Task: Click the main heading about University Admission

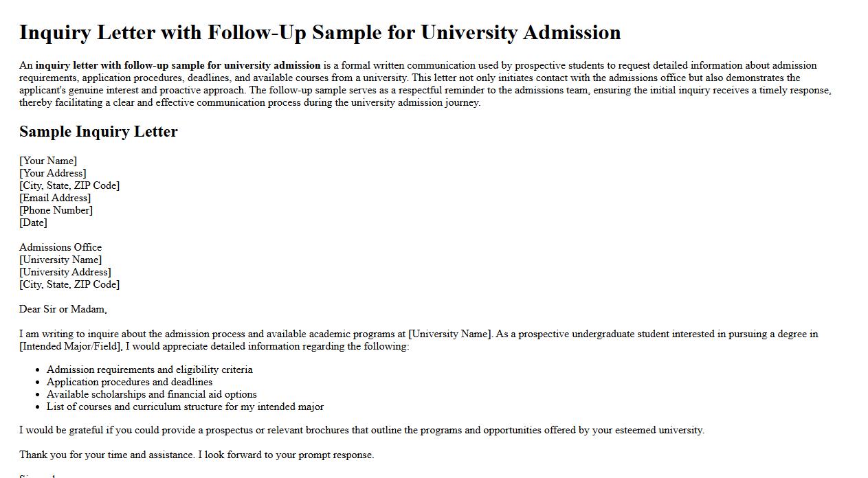Action: pyautogui.click(x=320, y=32)
